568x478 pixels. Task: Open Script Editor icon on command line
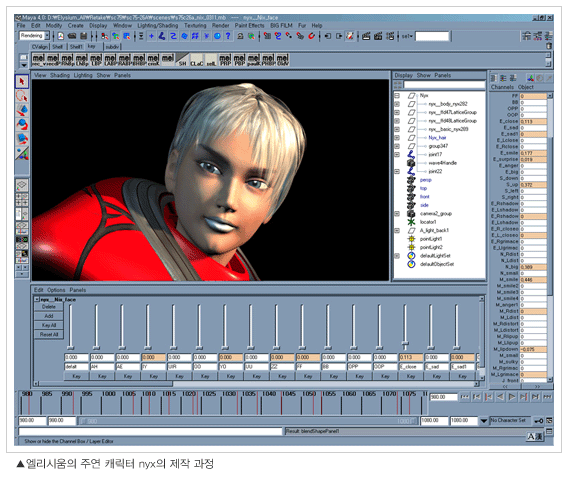click(x=549, y=431)
